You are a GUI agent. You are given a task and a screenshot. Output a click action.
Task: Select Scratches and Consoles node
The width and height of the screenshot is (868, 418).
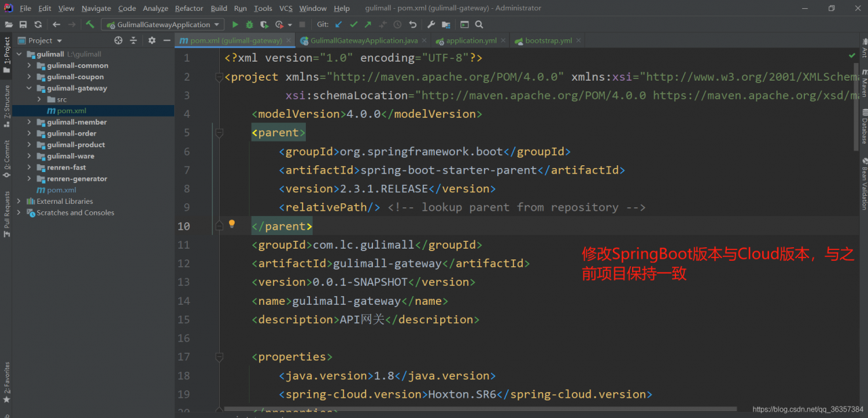coord(75,213)
